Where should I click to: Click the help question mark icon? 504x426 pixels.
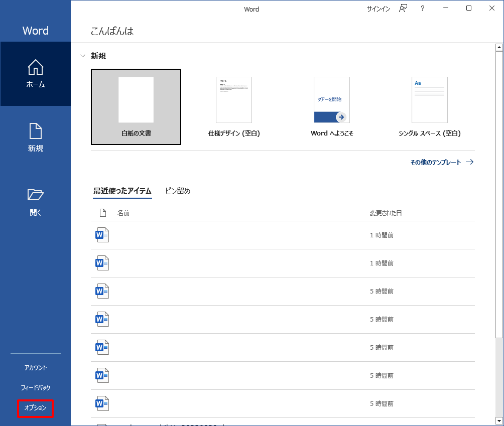click(x=422, y=9)
